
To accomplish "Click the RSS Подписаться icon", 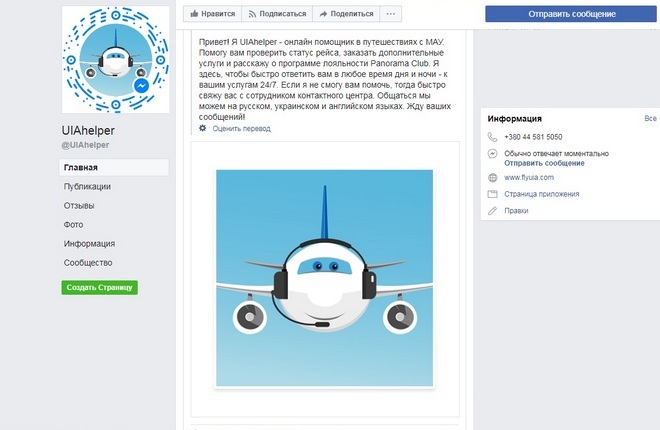I will click(252, 14).
